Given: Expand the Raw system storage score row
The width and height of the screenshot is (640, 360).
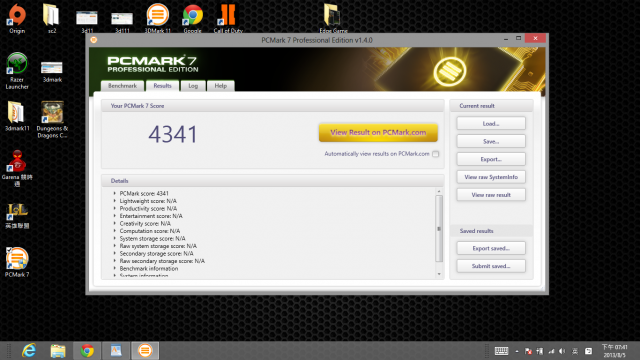Looking at the screenshot, I should point(115,246).
